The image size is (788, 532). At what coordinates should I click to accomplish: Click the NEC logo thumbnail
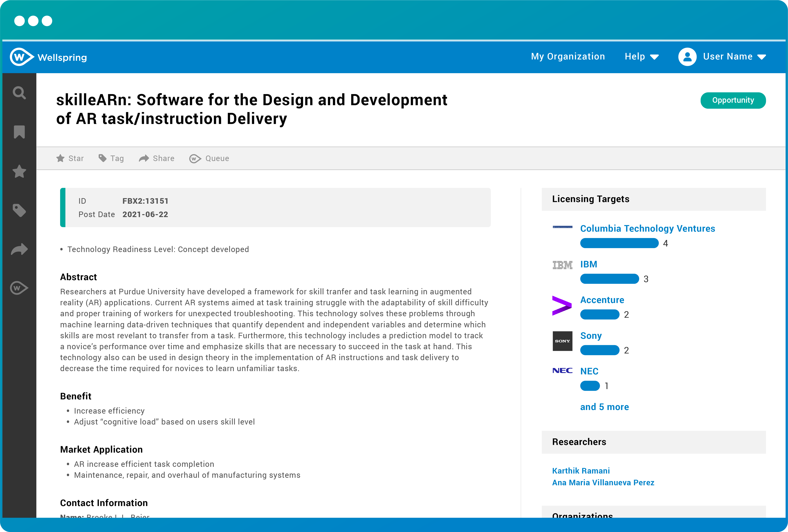pyautogui.click(x=563, y=371)
